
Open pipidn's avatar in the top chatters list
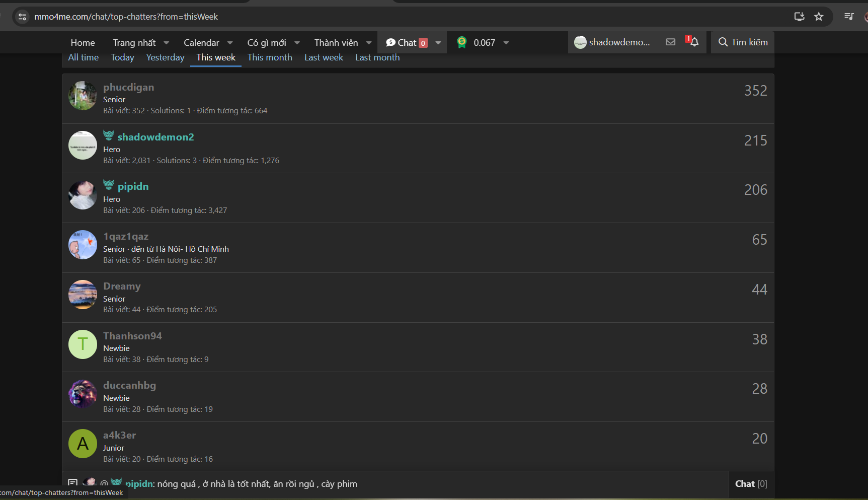click(83, 195)
